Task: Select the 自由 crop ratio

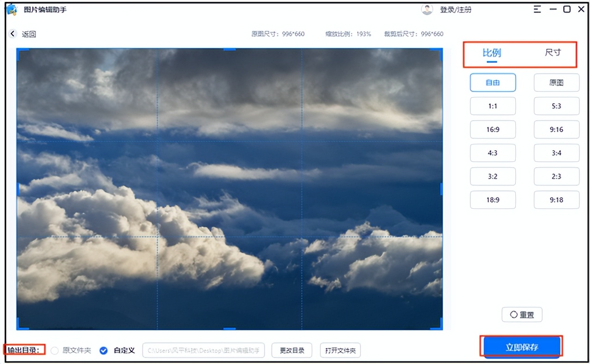Action: click(493, 83)
